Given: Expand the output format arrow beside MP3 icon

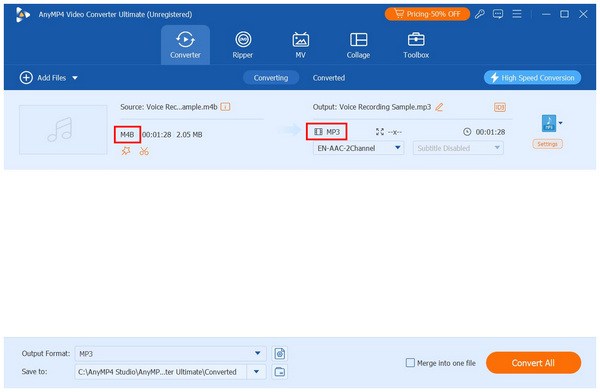Looking at the screenshot, I should (x=560, y=123).
